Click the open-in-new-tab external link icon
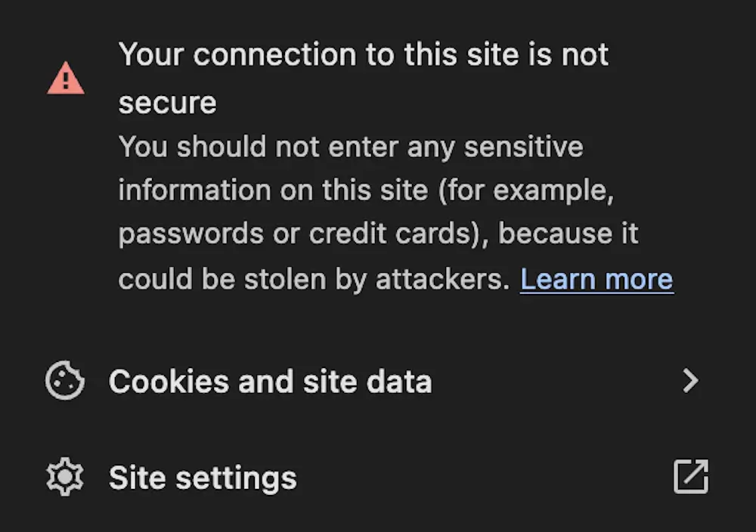Image resolution: width=756 pixels, height=532 pixels. (691, 476)
